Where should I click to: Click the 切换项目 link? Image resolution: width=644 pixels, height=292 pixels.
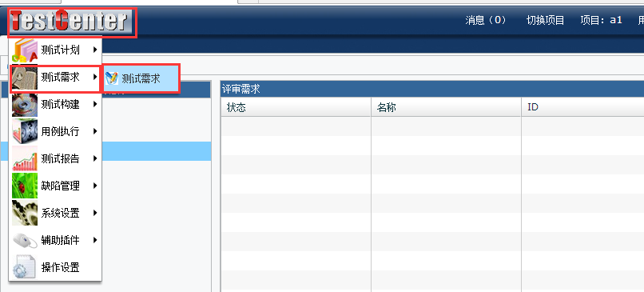coord(546,20)
